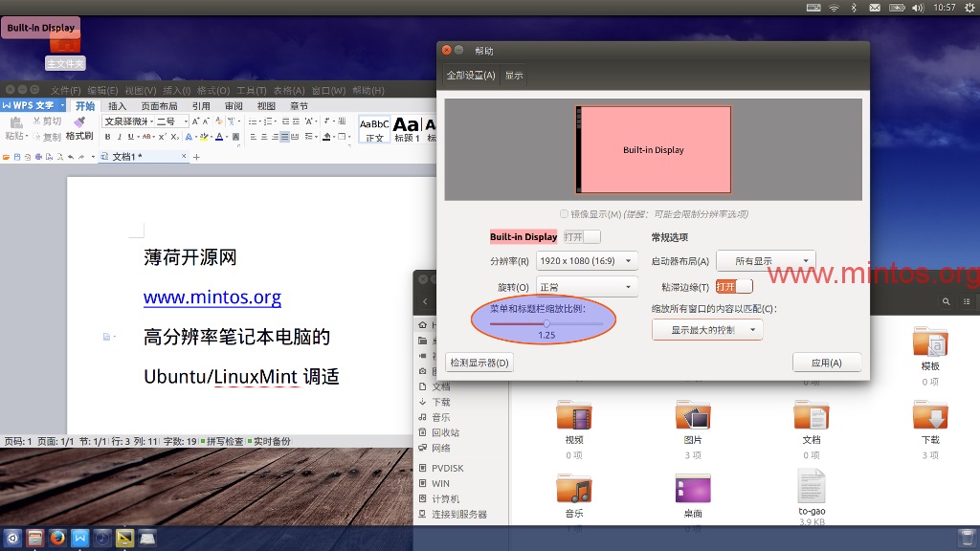Click the 粘贴 paste icon in WPS
Image resolution: width=980 pixels, height=551 pixels.
click(16, 123)
